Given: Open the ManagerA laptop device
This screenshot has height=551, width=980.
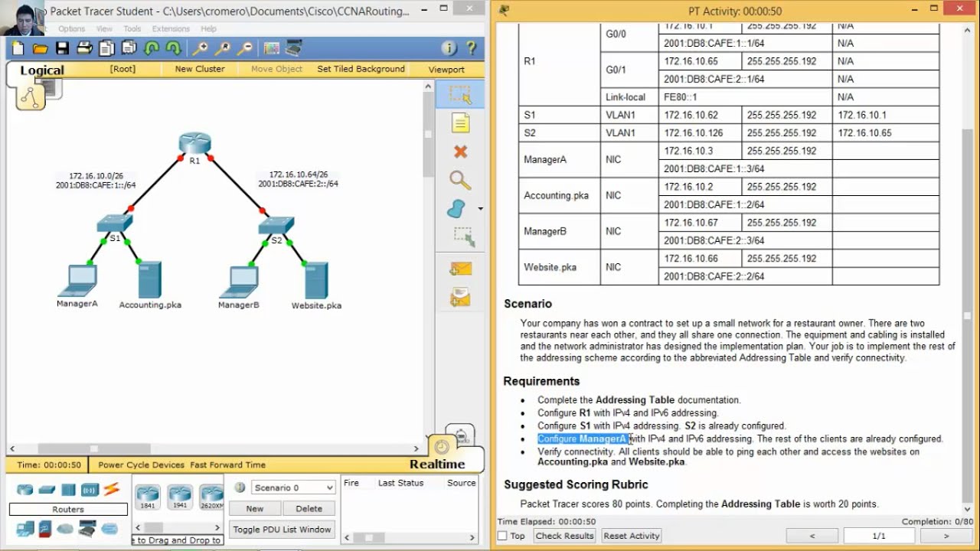Looking at the screenshot, I should pyautogui.click(x=77, y=280).
